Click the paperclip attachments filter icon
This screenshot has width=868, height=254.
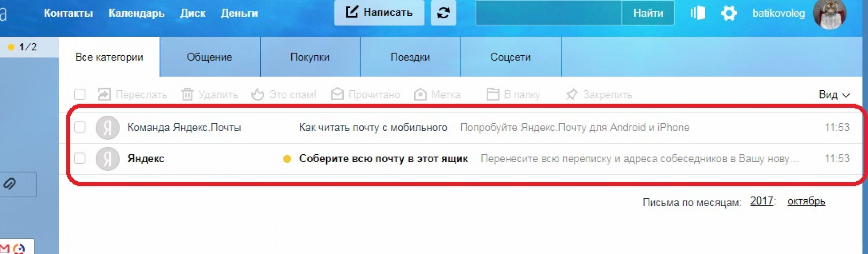10,184
